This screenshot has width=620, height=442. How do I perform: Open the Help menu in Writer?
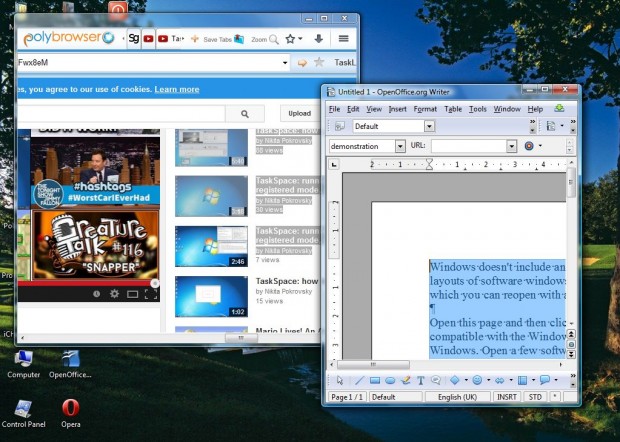[535, 109]
